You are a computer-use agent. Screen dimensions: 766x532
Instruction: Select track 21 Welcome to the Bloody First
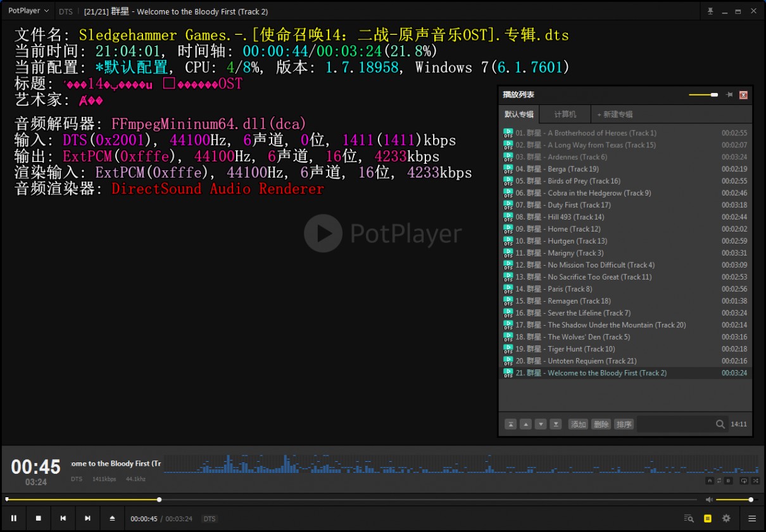625,373
